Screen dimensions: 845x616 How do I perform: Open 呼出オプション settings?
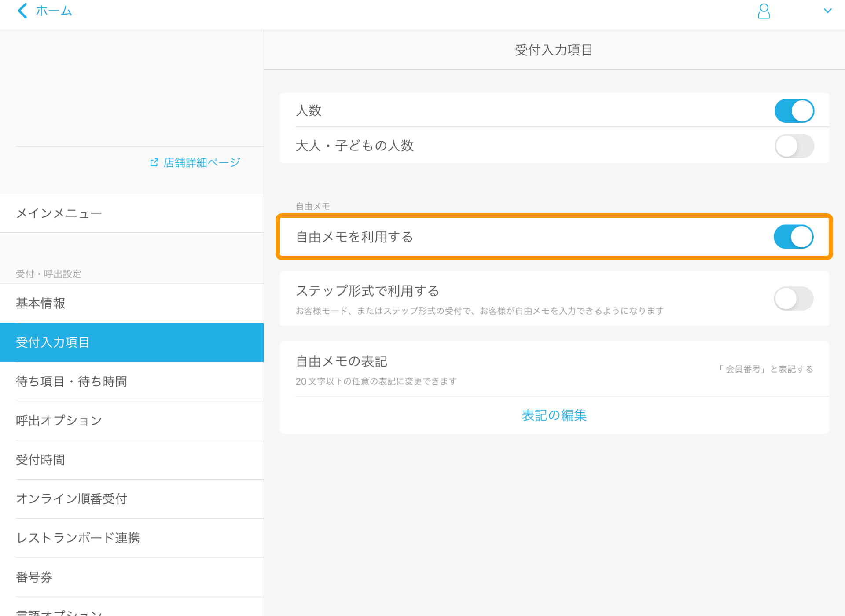point(132,421)
